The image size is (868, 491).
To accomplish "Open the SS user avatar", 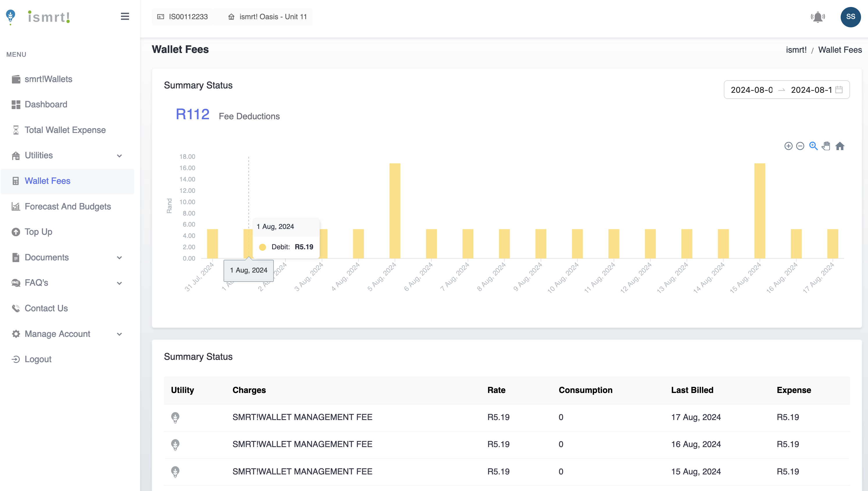I will pos(850,17).
